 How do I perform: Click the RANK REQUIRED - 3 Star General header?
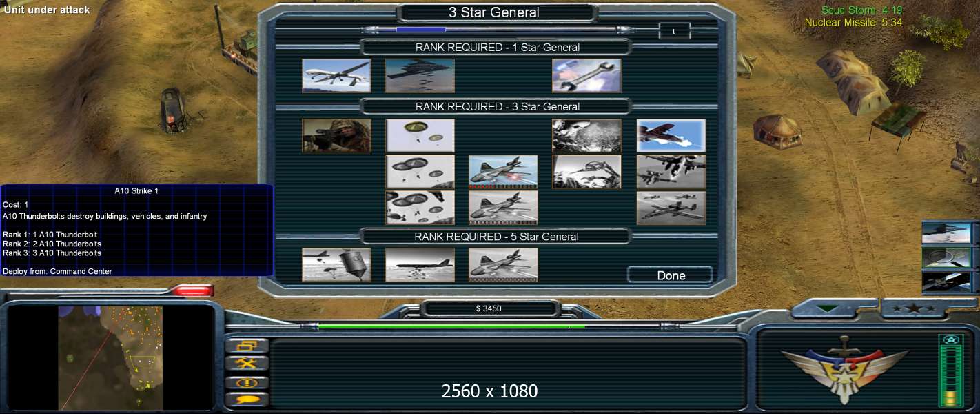[x=497, y=107]
